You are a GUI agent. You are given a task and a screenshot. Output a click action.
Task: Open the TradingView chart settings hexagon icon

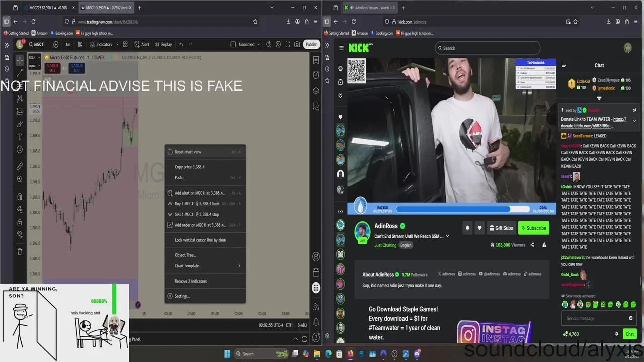(278, 44)
